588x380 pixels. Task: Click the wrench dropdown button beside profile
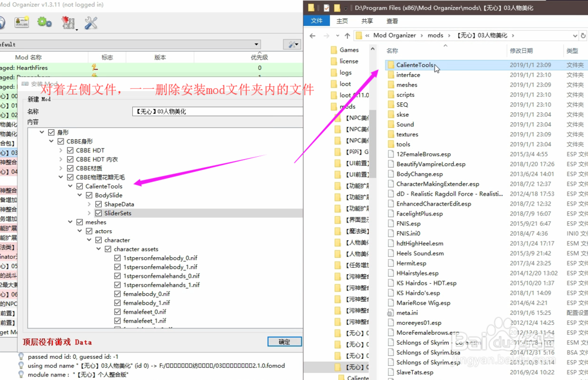(x=292, y=45)
